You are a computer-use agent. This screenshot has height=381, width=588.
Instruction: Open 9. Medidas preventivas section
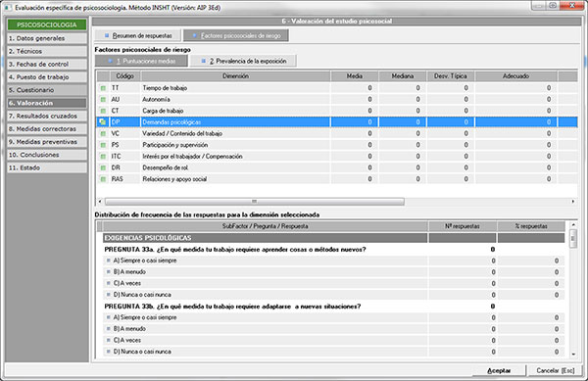(x=47, y=142)
